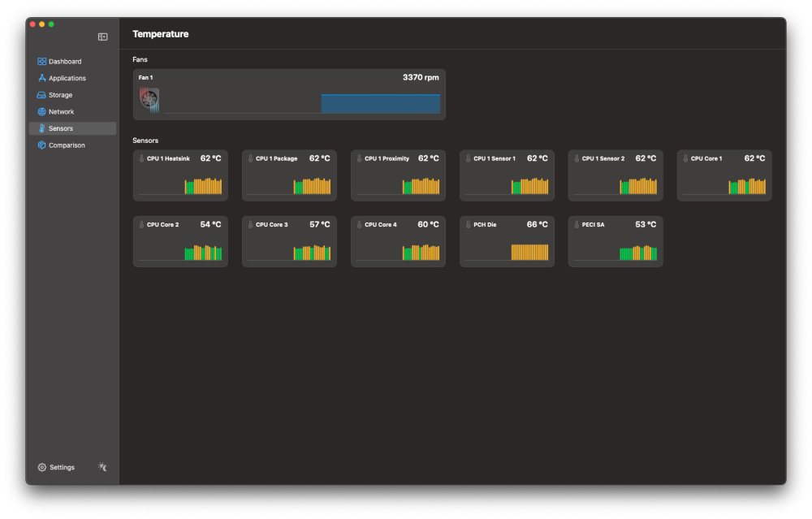Image resolution: width=812 pixels, height=519 pixels.
Task: Click the CPU Core 2 temperature value
Action: coord(211,224)
